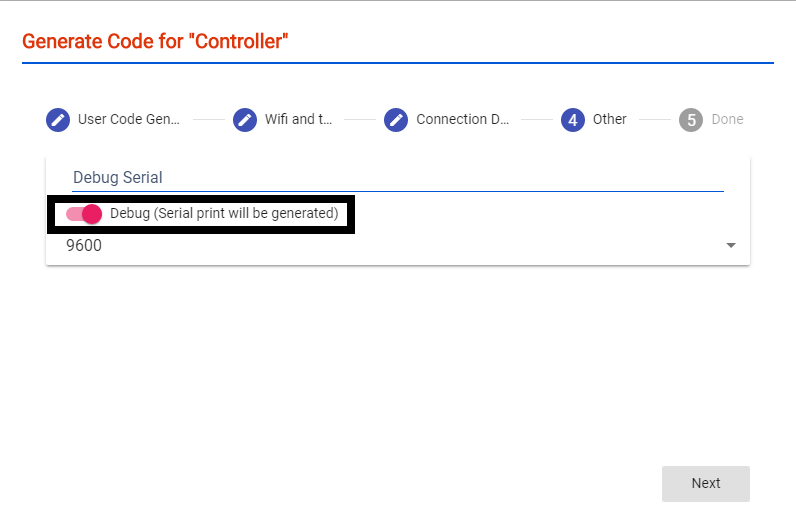The image size is (796, 510).
Task: Select the 9600 baud rate field
Action: click(398, 245)
